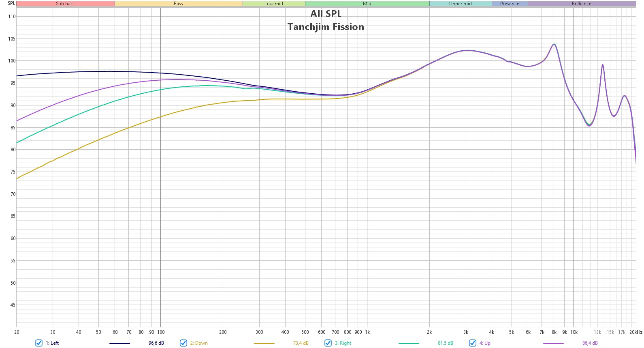This screenshot has height=348, width=644.
Task: Click the '20kHz' frequency axis label
Action: coord(636,332)
